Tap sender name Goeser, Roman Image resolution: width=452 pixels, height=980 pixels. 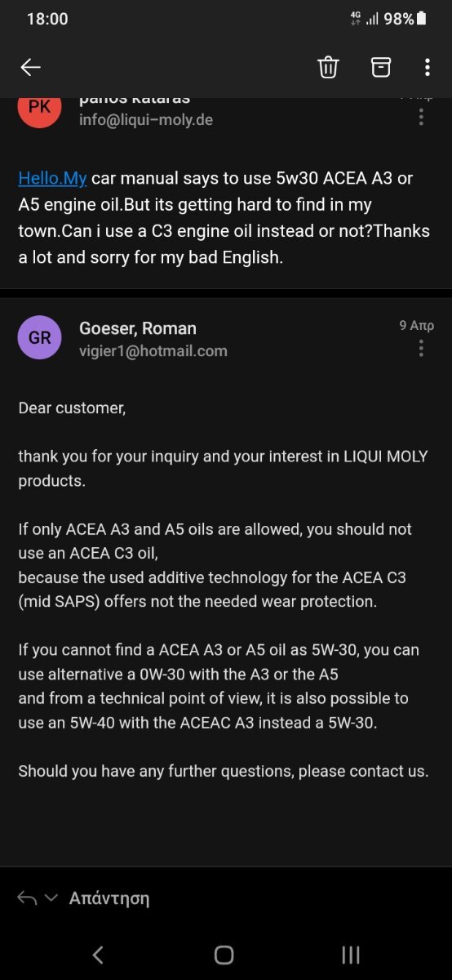tap(138, 328)
